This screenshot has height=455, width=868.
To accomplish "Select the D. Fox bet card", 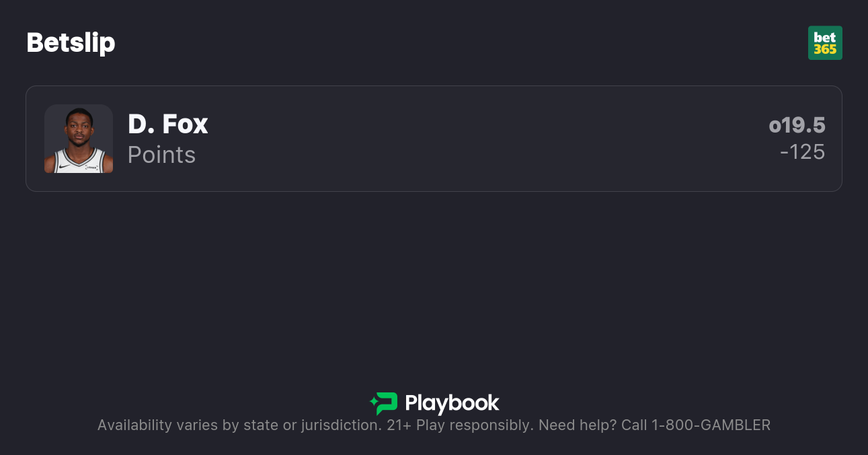I will [x=434, y=139].
